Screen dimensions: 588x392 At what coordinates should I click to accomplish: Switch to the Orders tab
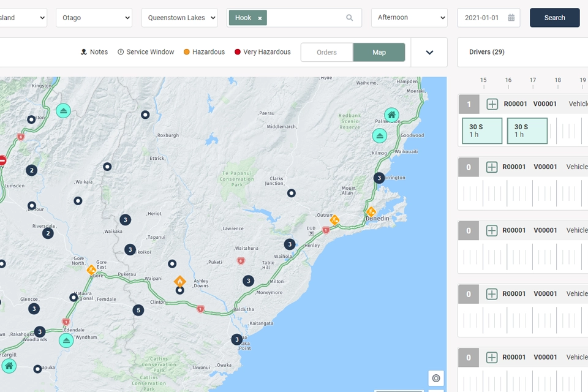pos(326,53)
